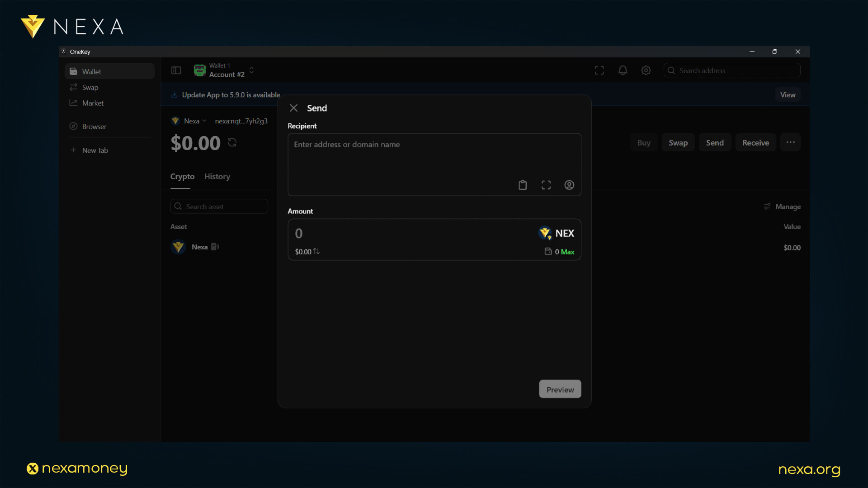Open the Swap sidebar item
The image size is (868, 488).
click(109, 87)
